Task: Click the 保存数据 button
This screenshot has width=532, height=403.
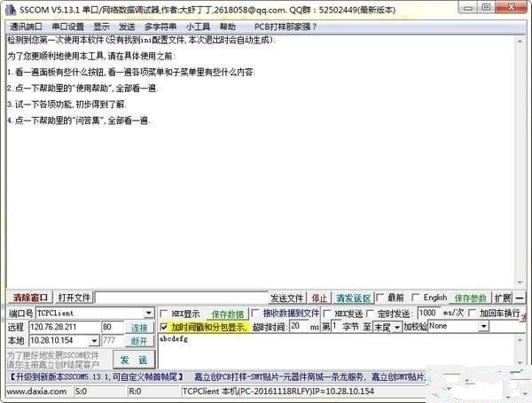Action: (x=227, y=314)
